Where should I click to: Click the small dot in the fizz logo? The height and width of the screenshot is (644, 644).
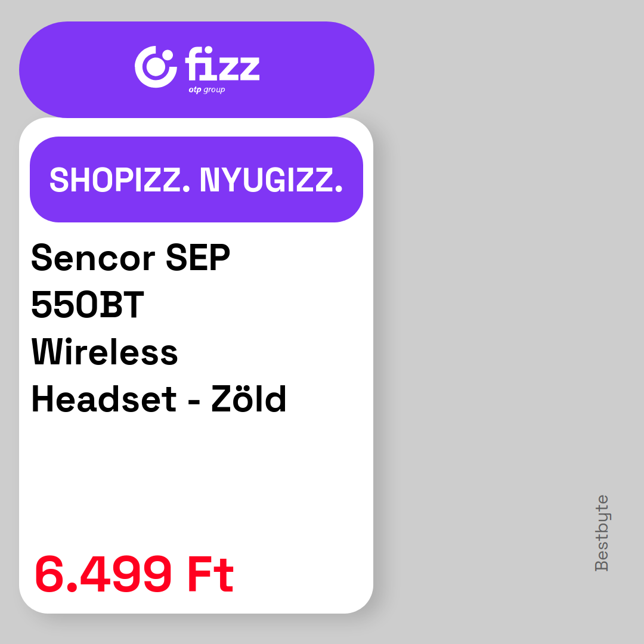[x=167, y=55]
